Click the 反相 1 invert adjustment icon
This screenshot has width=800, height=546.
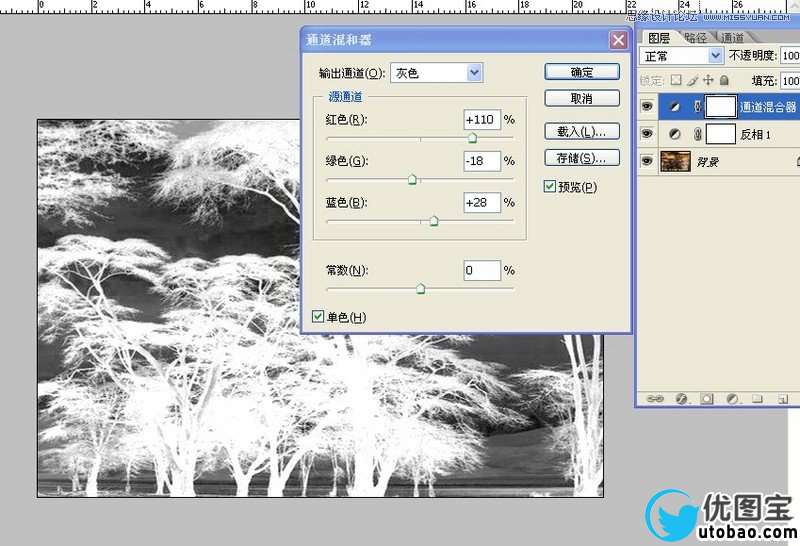674,134
